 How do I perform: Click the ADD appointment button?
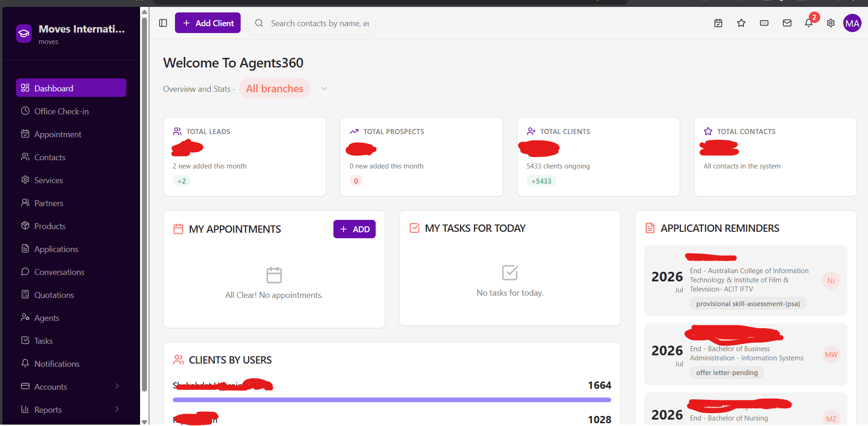coord(355,229)
